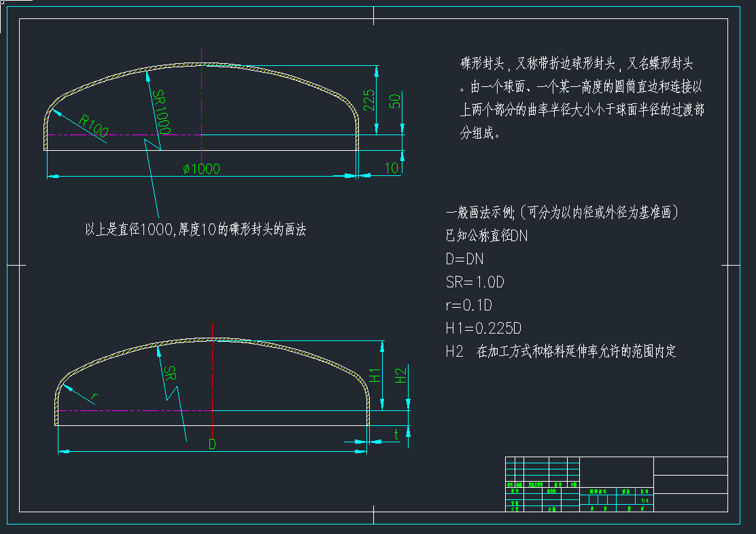Click the text line 上两个部分的曲率半径大小小于球面半径的过渡部

click(582, 110)
